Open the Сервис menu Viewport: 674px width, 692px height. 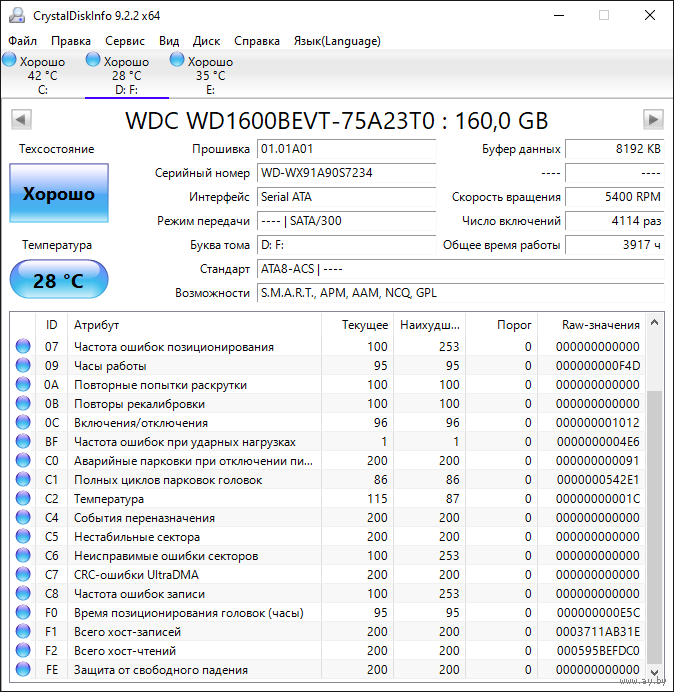tap(125, 41)
